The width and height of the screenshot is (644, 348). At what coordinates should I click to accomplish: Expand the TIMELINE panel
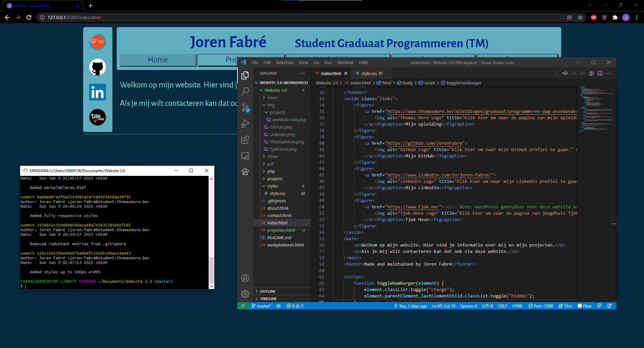tap(282, 299)
